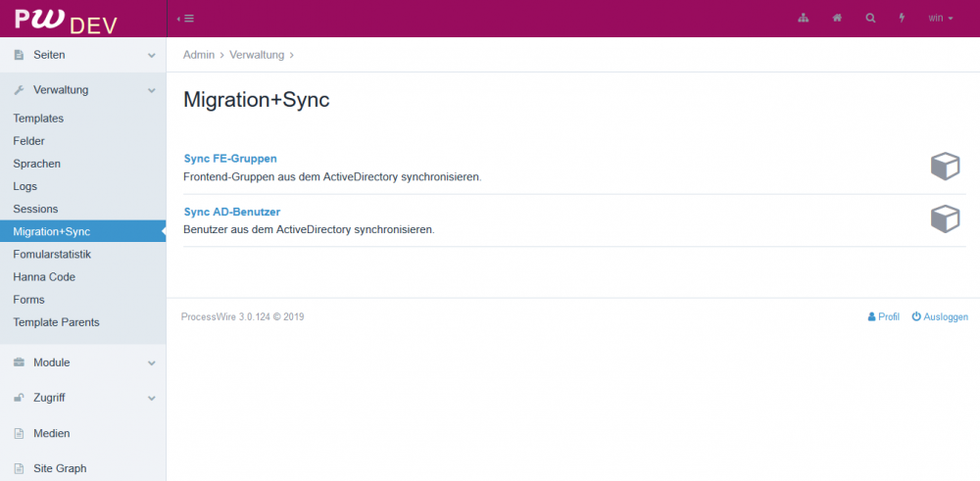Click the Ausloggen logout link
This screenshot has height=481, width=980.
940,317
